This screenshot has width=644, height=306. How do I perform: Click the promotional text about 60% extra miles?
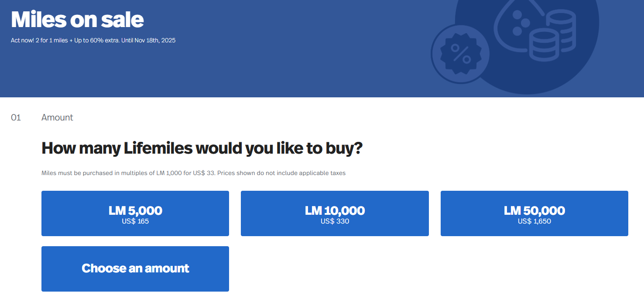[x=93, y=40]
